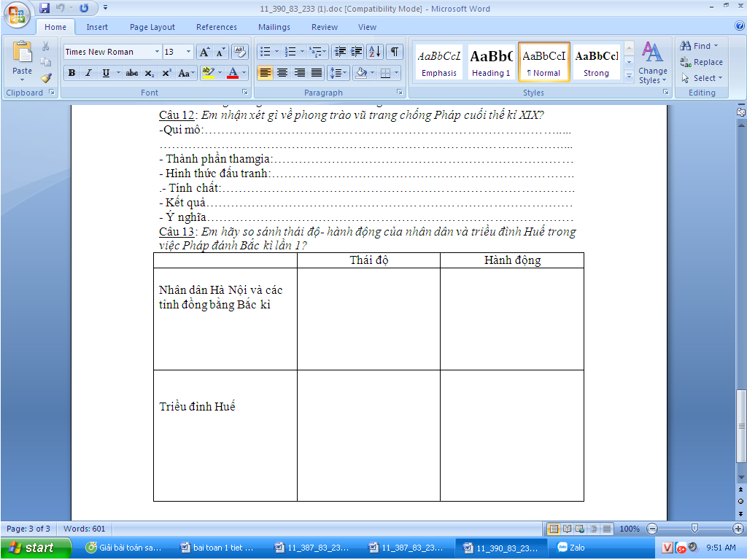
Task: Save the document with the floppy icon
Action: (x=44, y=8)
